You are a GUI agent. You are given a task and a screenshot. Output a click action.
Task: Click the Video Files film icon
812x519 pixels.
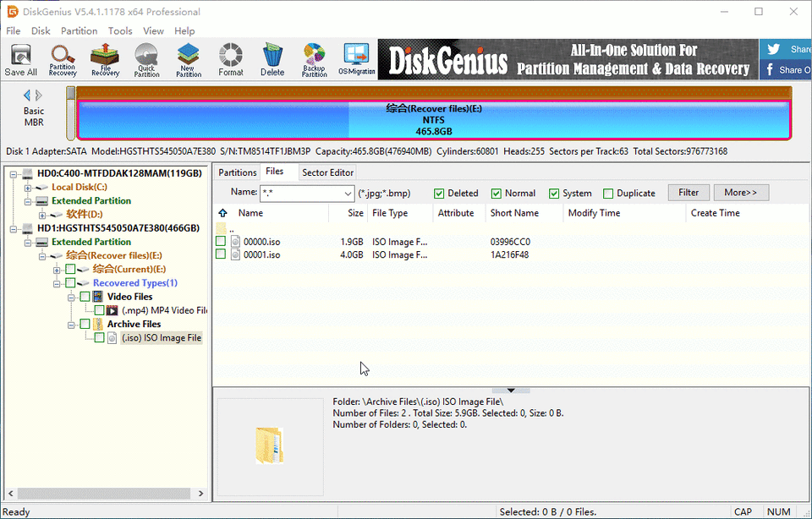coord(98,297)
